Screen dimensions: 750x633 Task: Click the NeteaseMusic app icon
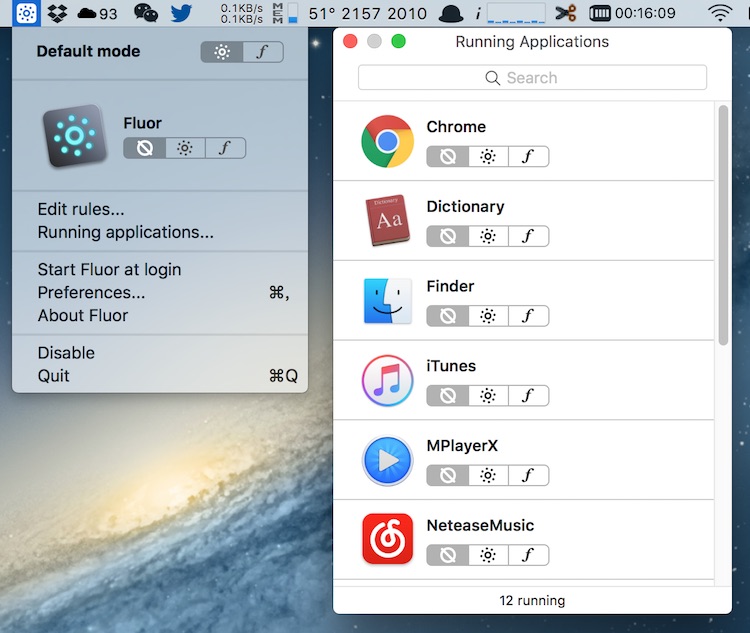pos(387,539)
